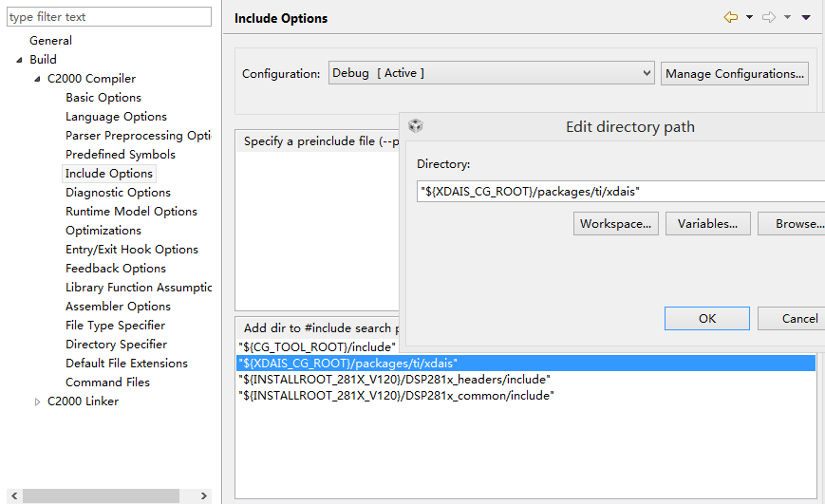Collapse the C2000 Compiler node

(x=38, y=79)
